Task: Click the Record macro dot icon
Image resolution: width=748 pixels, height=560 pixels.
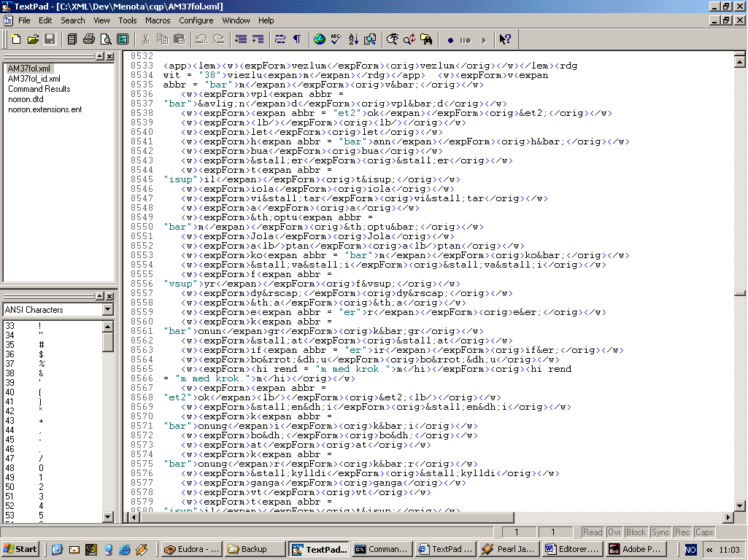Action: tap(450, 40)
